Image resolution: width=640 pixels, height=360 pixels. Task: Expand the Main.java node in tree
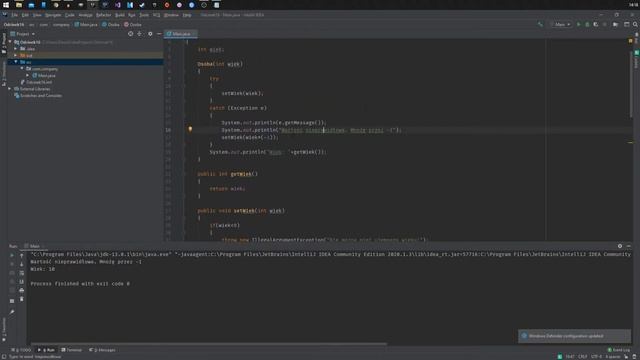[x=28, y=76]
